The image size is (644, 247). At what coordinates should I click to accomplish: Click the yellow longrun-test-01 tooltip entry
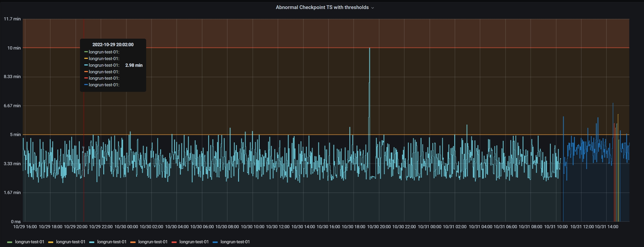[x=104, y=59]
